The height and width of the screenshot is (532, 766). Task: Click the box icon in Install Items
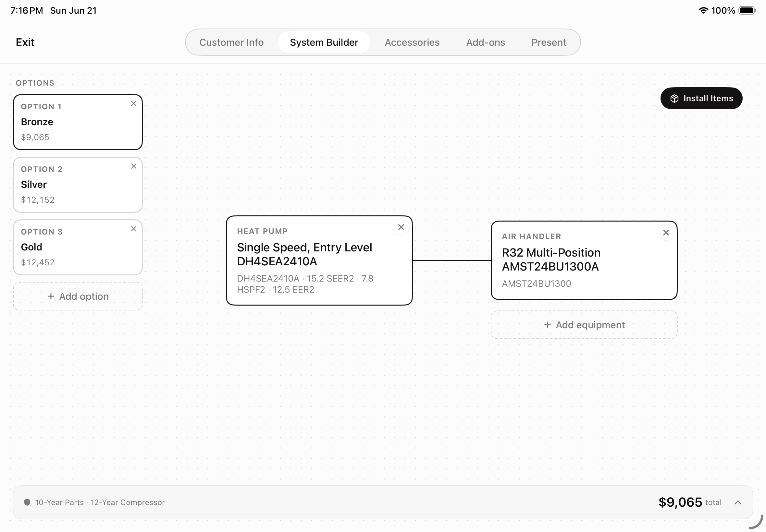674,99
